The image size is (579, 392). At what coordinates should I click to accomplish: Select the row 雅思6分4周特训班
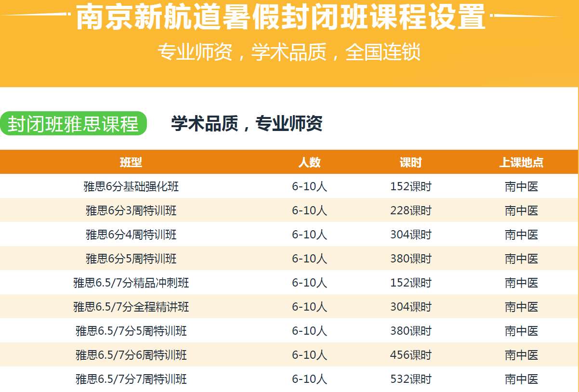tap(289, 235)
